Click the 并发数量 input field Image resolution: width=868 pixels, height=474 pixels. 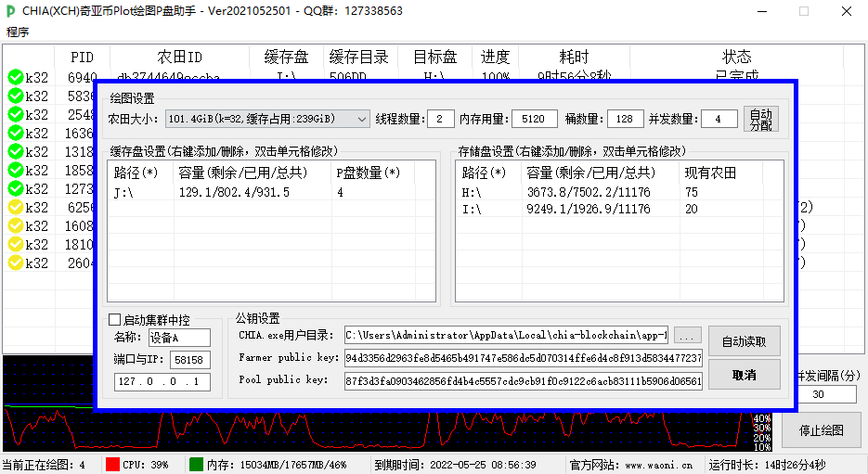point(719,119)
